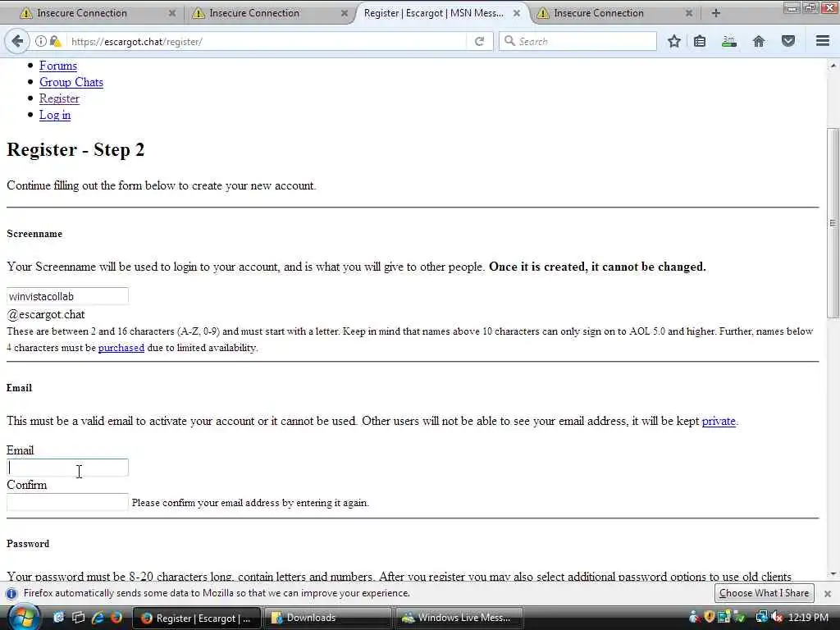Go back with the Firefox back arrow

[16, 41]
